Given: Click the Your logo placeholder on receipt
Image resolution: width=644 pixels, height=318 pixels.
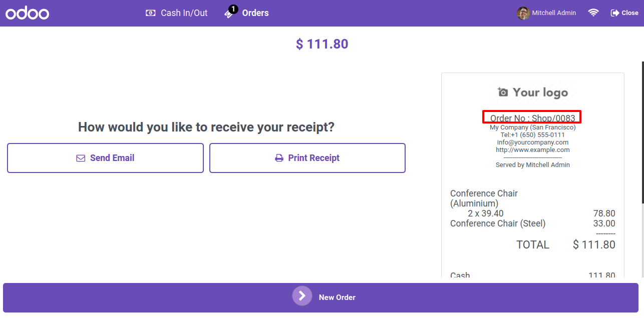Looking at the screenshot, I should [533, 92].
